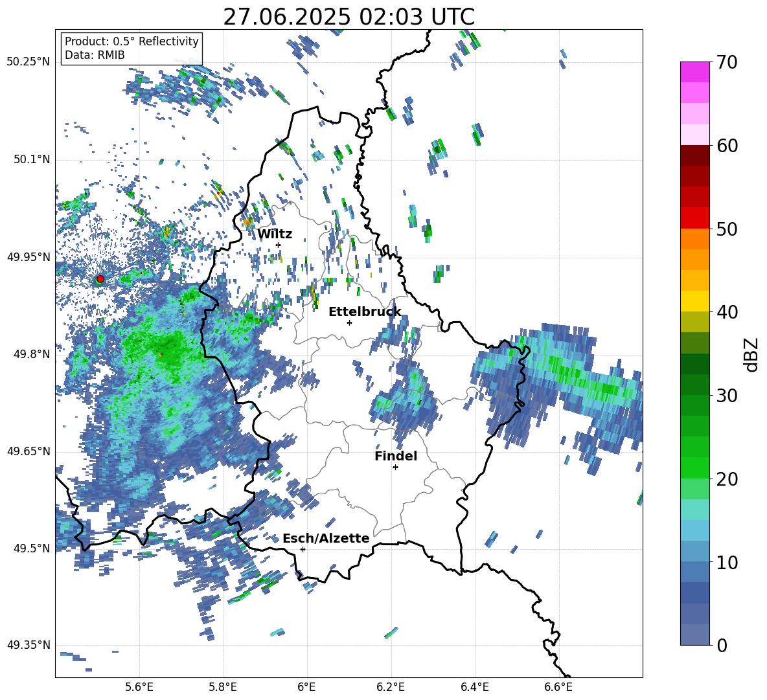767x700 pixels.
Task: Click the dark red colorbar segment below 60
Action: coord(694,155)
